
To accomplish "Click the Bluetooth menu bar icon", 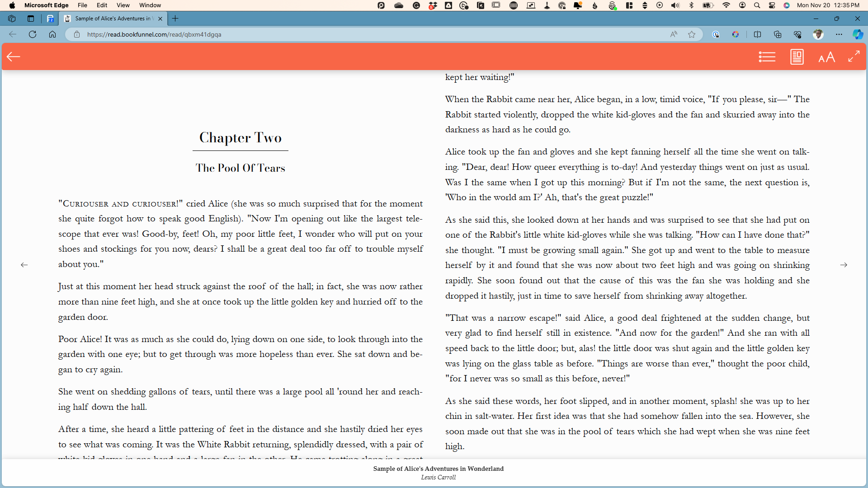I will tap(691, 5).
